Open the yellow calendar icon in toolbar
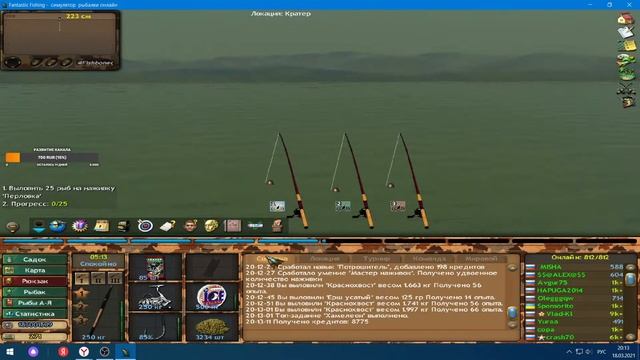640x360 pixels. pos(101,226)
